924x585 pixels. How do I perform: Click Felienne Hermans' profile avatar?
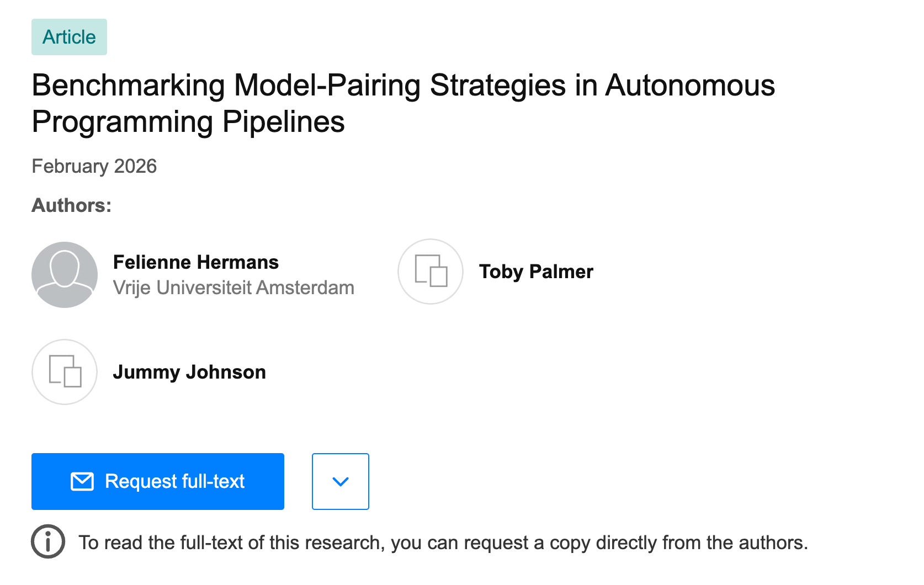65,274
